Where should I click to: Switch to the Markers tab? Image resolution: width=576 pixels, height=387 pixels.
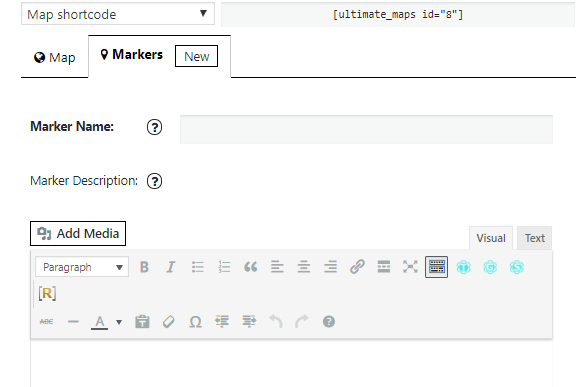[x=132, y=55]
